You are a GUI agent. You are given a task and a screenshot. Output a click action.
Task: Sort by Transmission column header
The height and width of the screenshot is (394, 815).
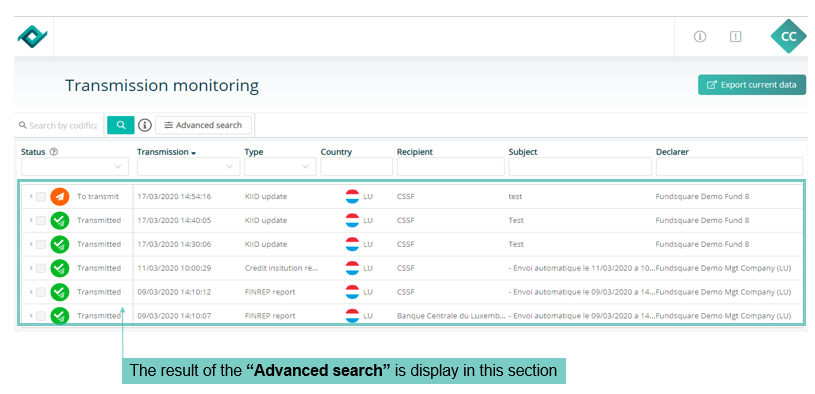166,152
